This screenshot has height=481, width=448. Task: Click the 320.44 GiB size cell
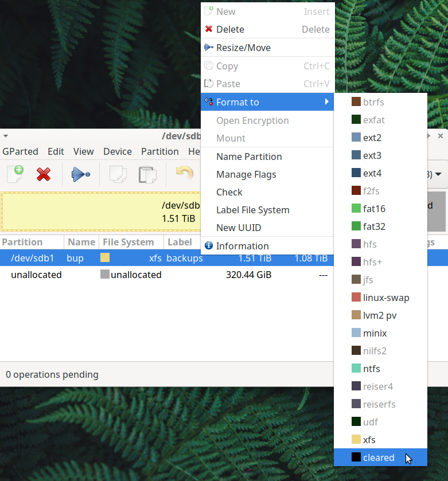(x=248, y=275)
